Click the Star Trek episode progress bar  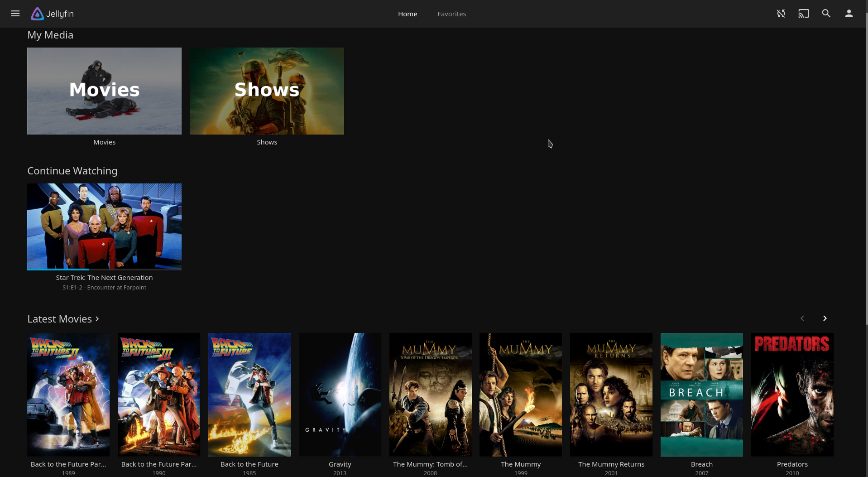104,270
